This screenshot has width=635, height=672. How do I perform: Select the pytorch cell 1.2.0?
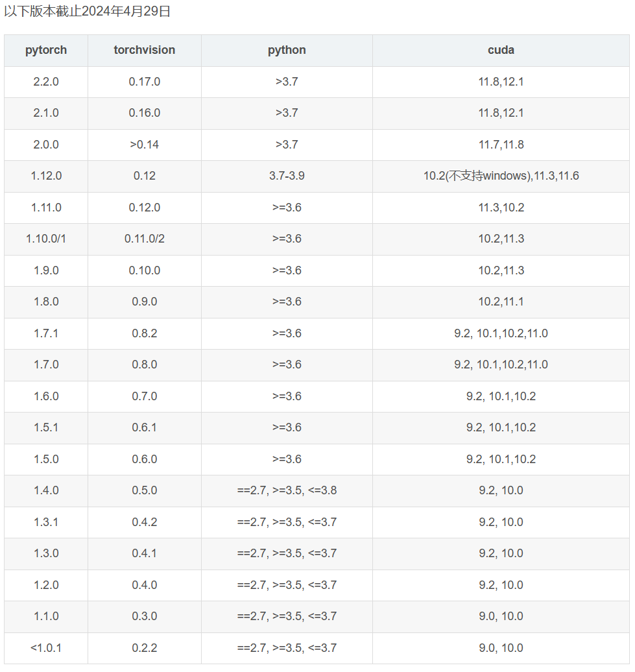tap(46, 586)
